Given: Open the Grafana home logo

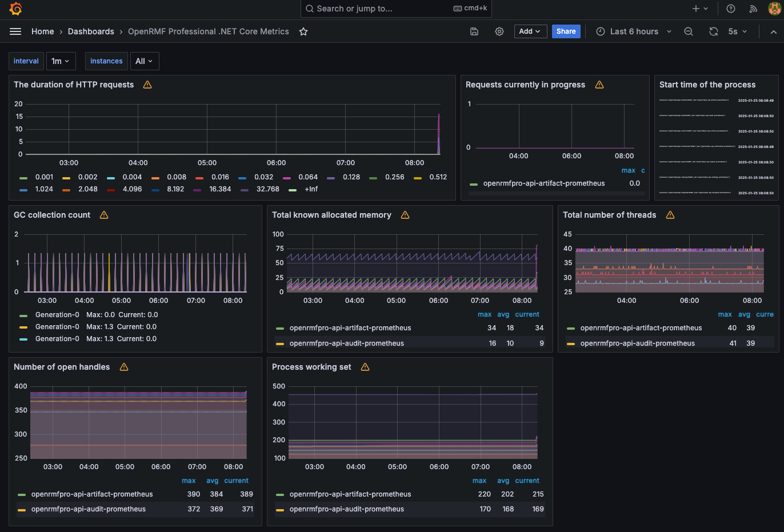Looking at the screenshot, I should click(15, 9).
